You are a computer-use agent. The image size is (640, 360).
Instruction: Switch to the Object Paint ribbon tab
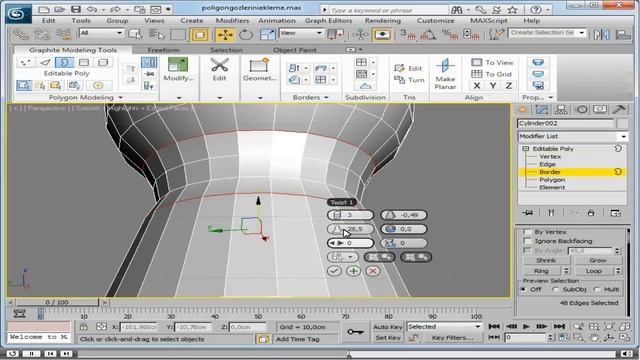[295, 50]
